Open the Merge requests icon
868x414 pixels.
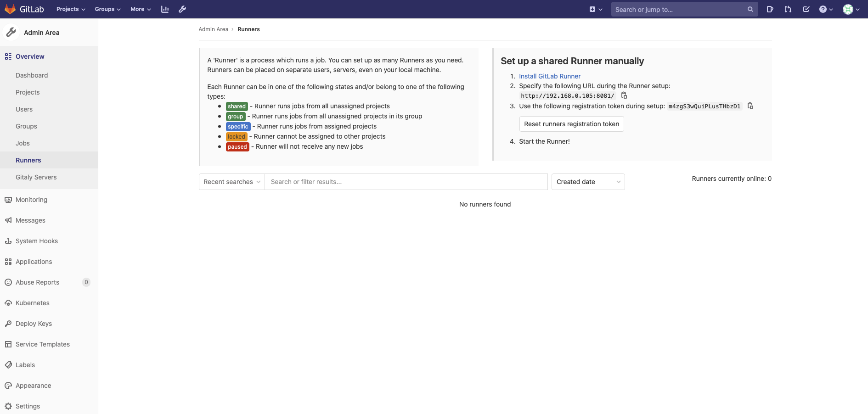(788, 9)
